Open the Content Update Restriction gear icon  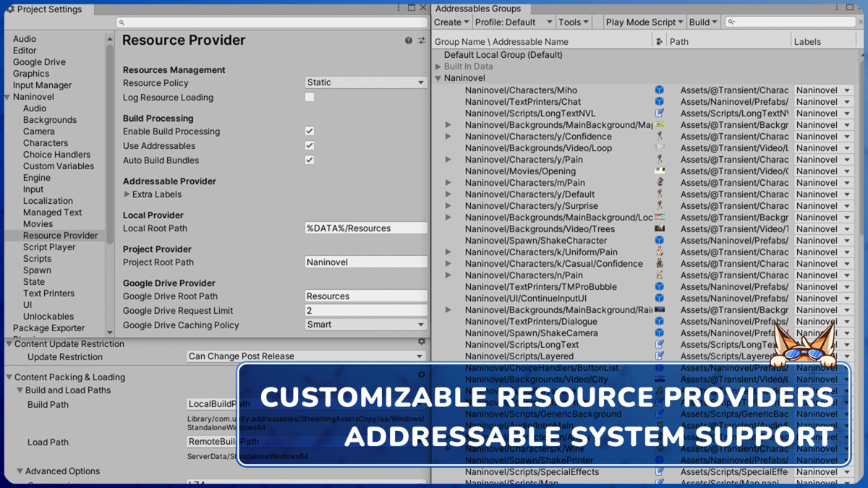[422, 342]
